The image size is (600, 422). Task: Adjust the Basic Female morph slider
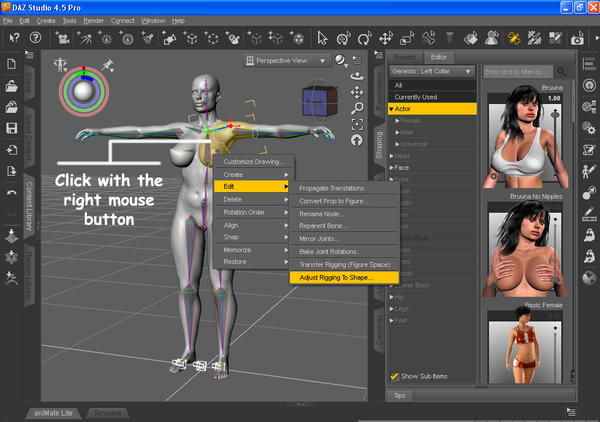tap(555, 354)
